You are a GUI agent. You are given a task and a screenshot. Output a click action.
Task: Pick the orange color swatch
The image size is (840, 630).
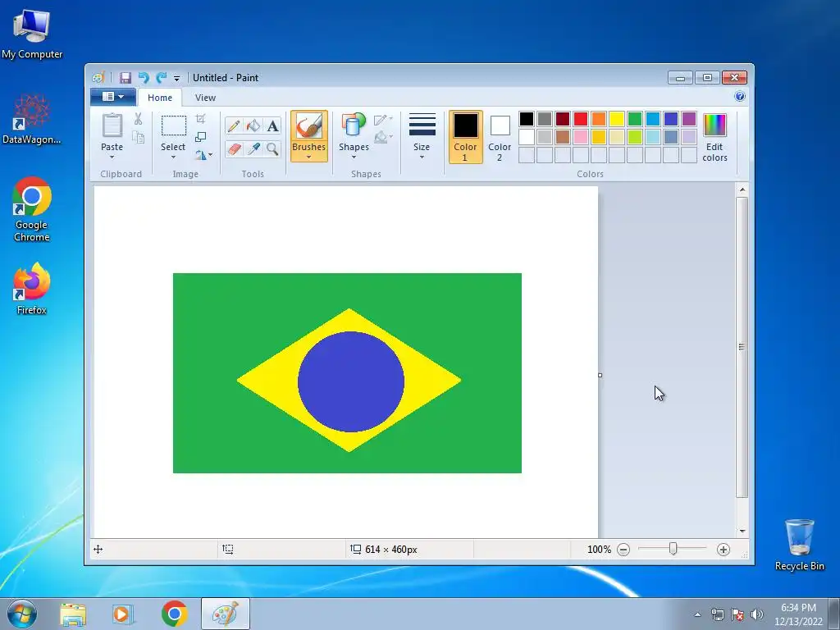coord(599,118)
